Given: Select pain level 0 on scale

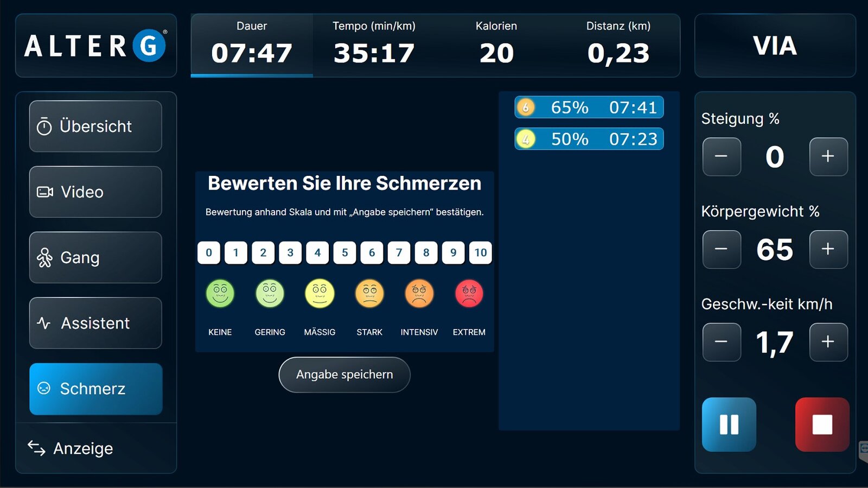Looking at the screenshot, I should point(209,252).
